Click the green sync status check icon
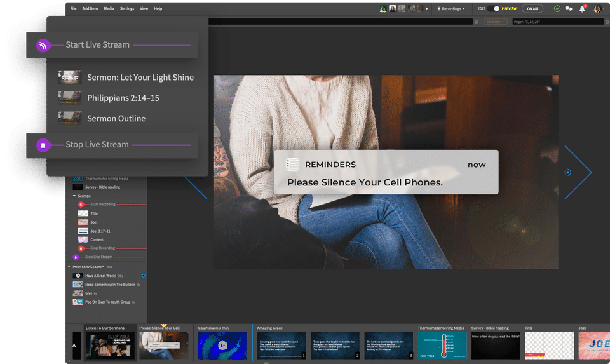 (x=557, y=8)
